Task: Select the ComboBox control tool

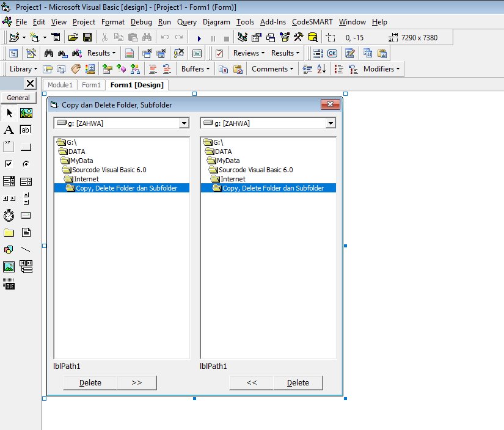Action: 9,181
